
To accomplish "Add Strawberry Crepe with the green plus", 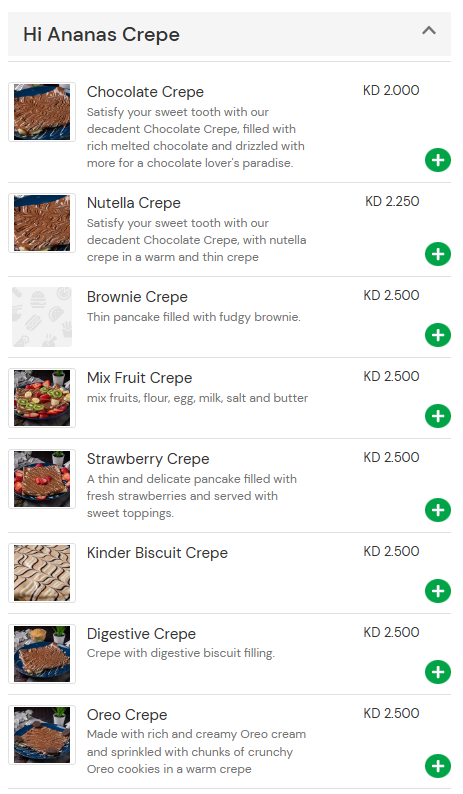I will (438, 510).
